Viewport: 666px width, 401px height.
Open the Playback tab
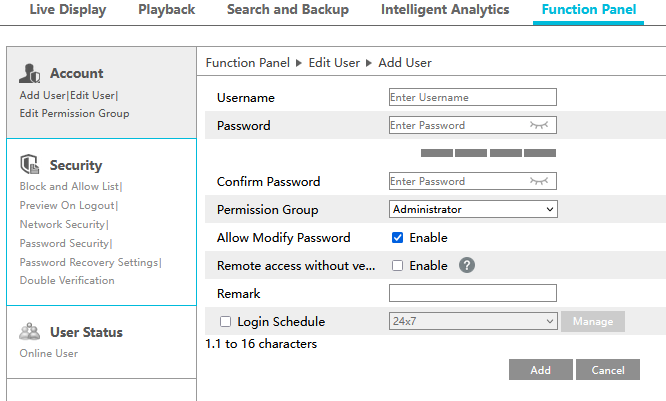pos(166,10)
